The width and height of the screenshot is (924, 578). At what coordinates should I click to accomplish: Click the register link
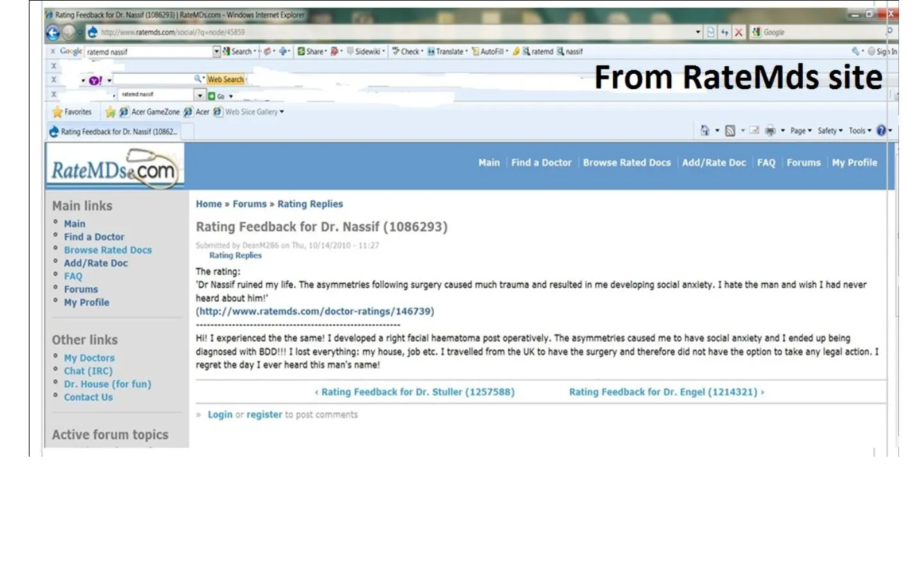264,414
